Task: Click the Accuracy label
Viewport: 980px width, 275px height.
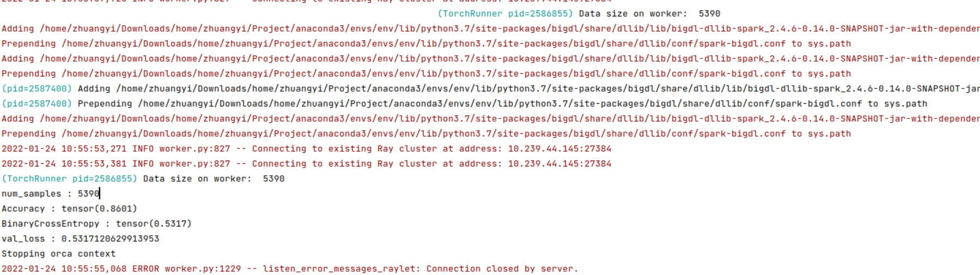Action: pyautogui.click(x=23, y=208)
